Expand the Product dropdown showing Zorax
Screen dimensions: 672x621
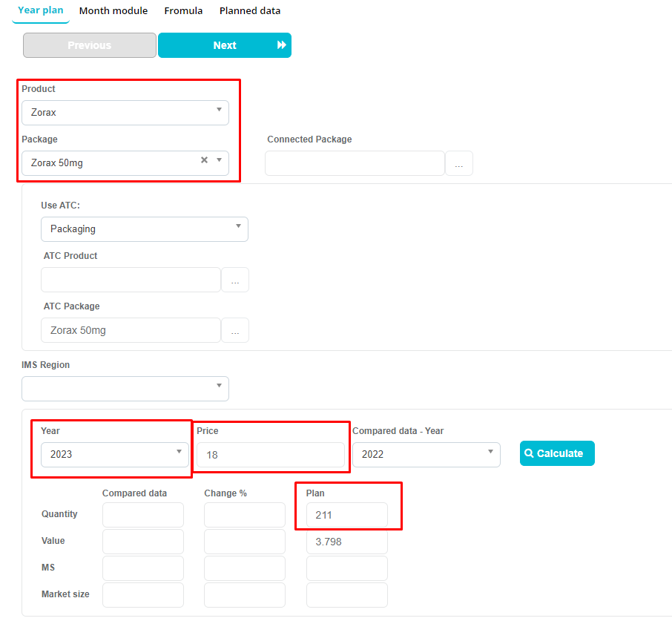pyautogui.click(x=125, y=113)
